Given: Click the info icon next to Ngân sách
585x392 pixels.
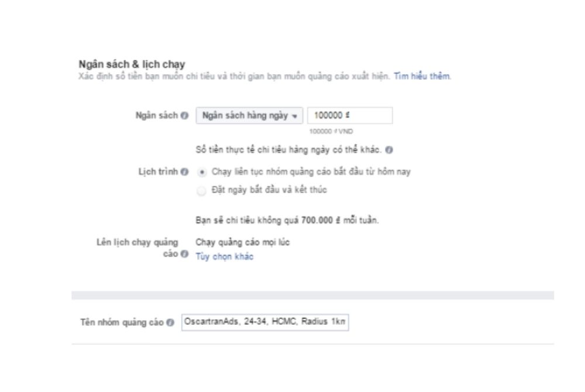Looking at the screenshot, I should [184, 116].
